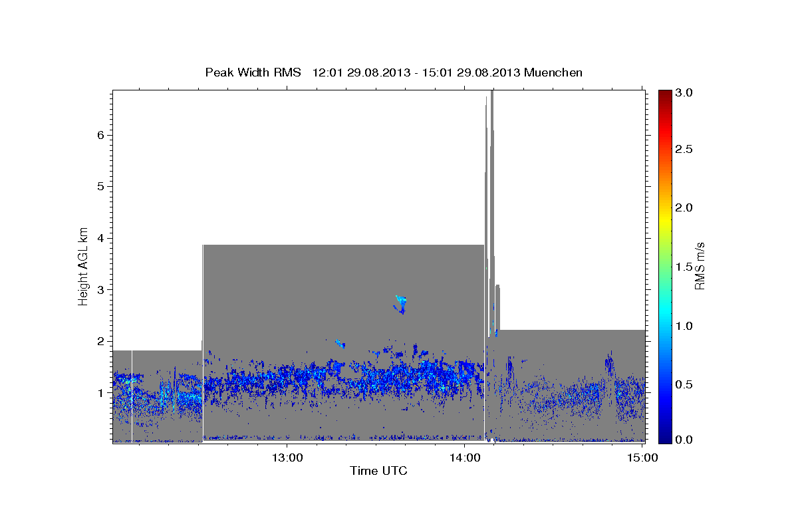Click the isolated cyan-blue echo near 3 km height
798x532 pixels.
tap(400, 304)
